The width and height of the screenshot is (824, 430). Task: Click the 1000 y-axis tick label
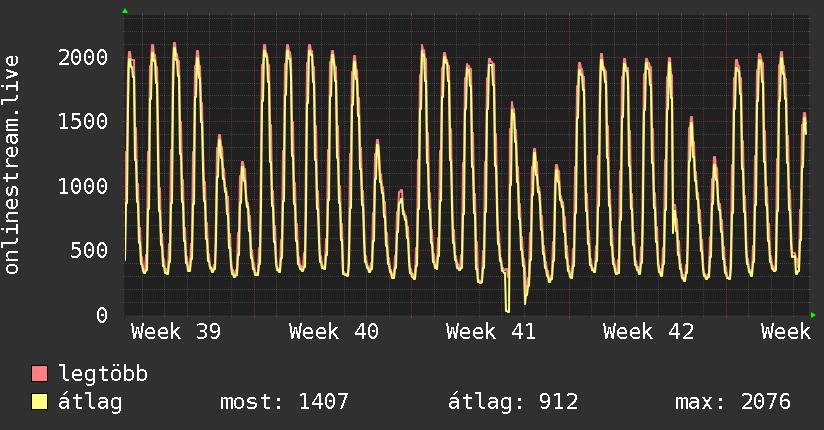pos(83,186)
